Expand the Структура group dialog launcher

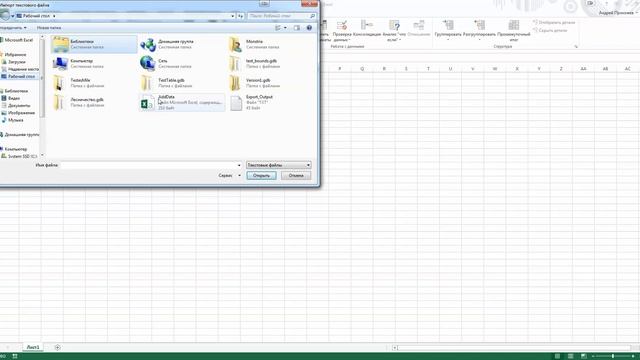coord(576,47)
